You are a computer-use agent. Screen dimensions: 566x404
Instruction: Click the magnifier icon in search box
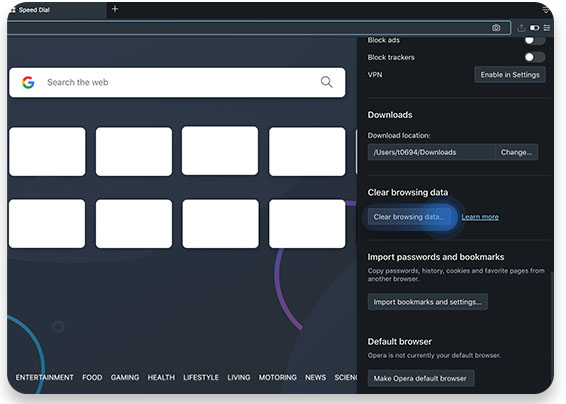coord(326,82)
